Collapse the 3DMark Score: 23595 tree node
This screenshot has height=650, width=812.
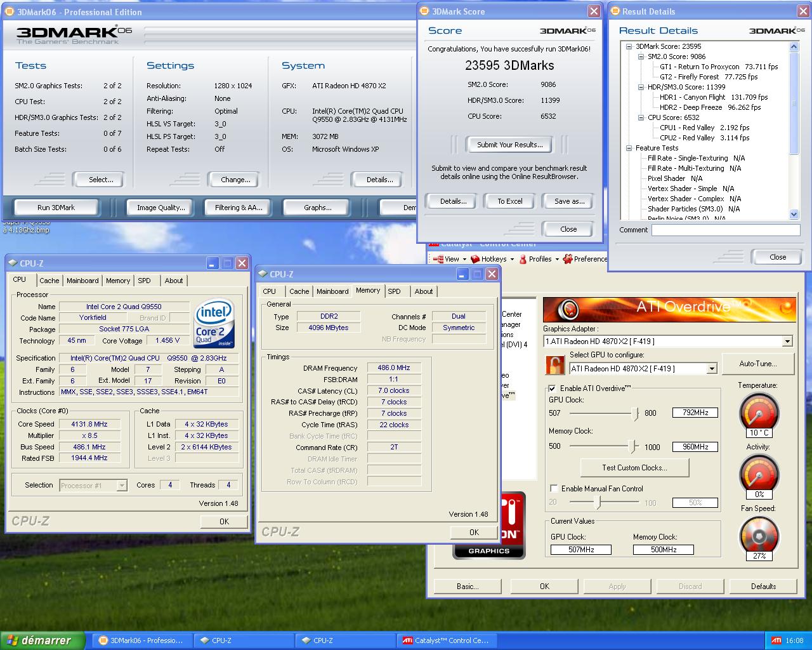pos(629,46)
